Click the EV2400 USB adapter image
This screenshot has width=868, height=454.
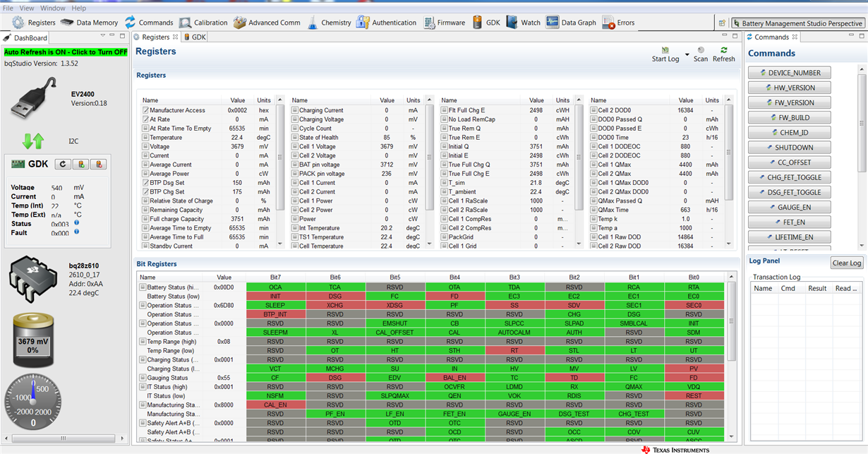point(35,99)
